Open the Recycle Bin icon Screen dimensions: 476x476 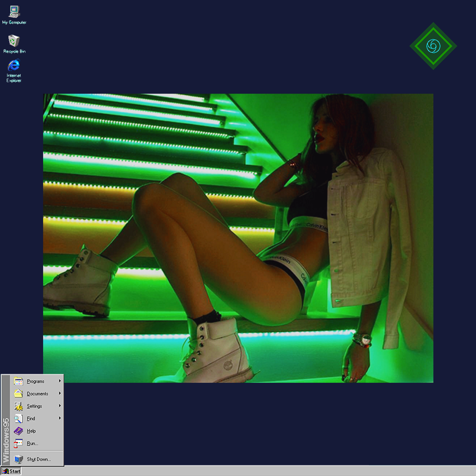click(x=14, y=41)
